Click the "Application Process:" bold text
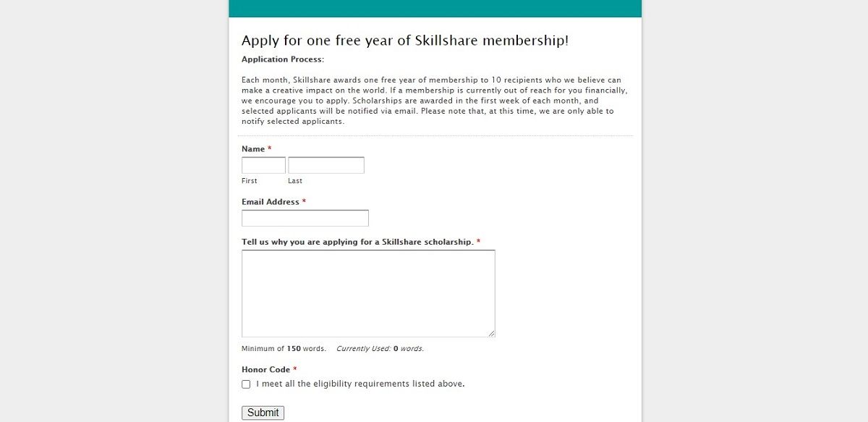Viewport: 868px width, 422px height. pos(283,59)
